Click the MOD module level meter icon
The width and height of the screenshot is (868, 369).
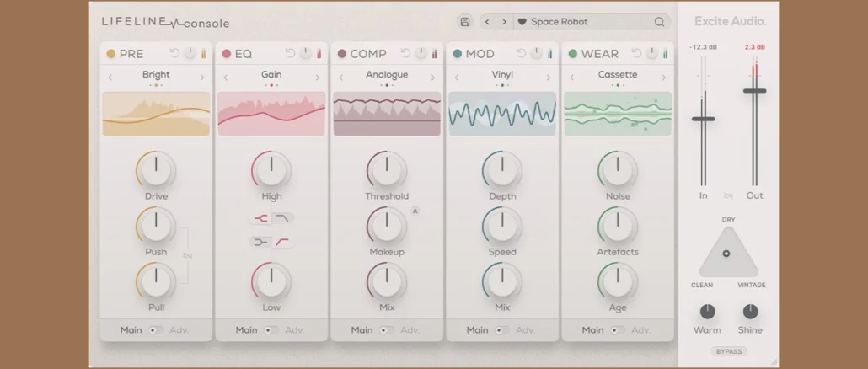pos(550,54)
